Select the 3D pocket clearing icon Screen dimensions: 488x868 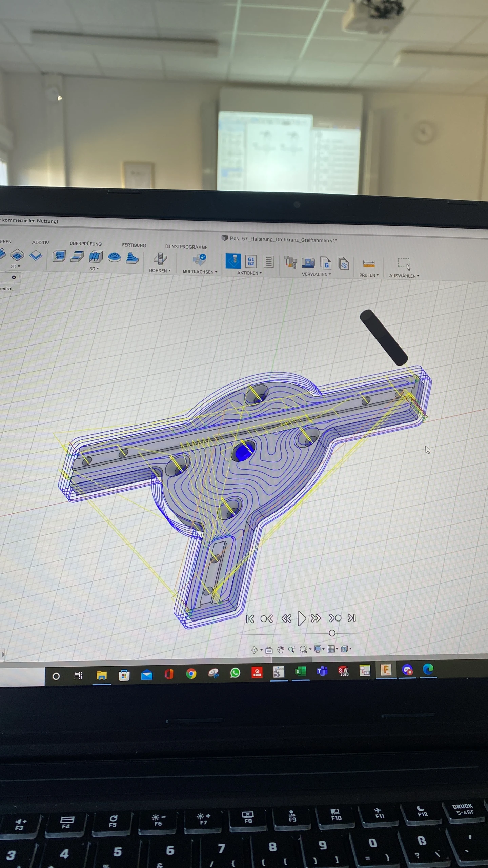(x=77, y=257)
